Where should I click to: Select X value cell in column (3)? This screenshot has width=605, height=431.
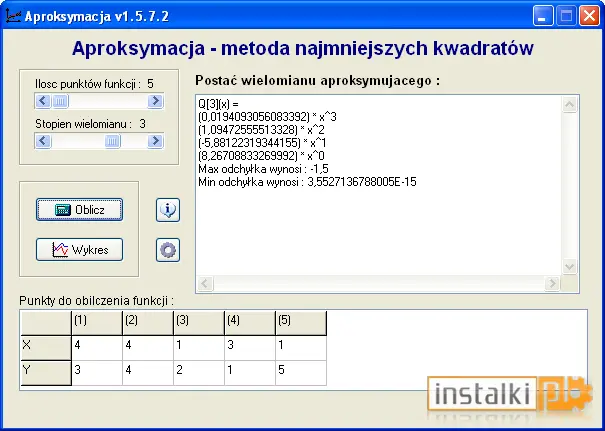tap(199, 348)
